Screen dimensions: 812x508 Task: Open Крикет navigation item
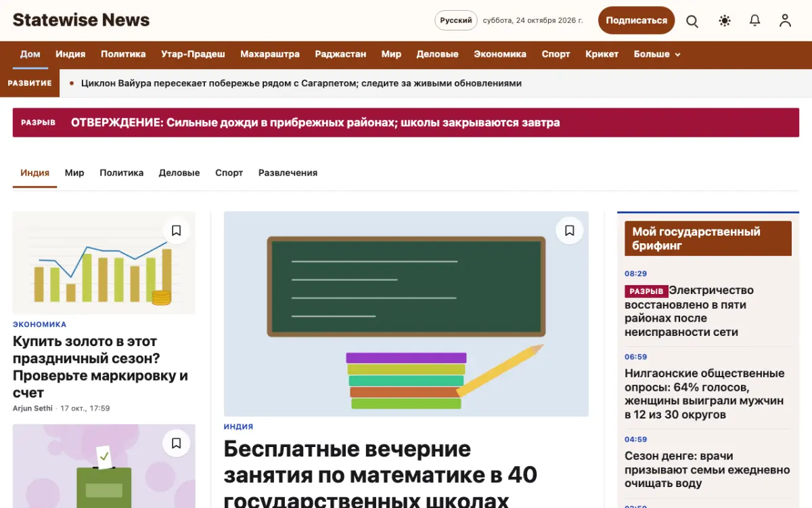[602, 54]
